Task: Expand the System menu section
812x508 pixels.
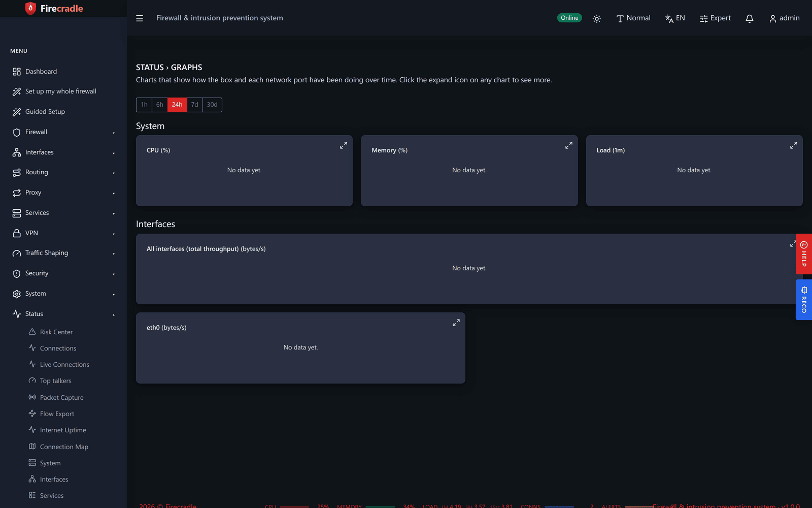Action: tap(63, 294)
